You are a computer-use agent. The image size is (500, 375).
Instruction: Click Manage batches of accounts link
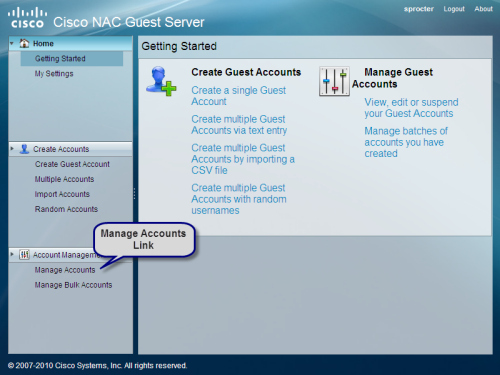tap(406, 142)
